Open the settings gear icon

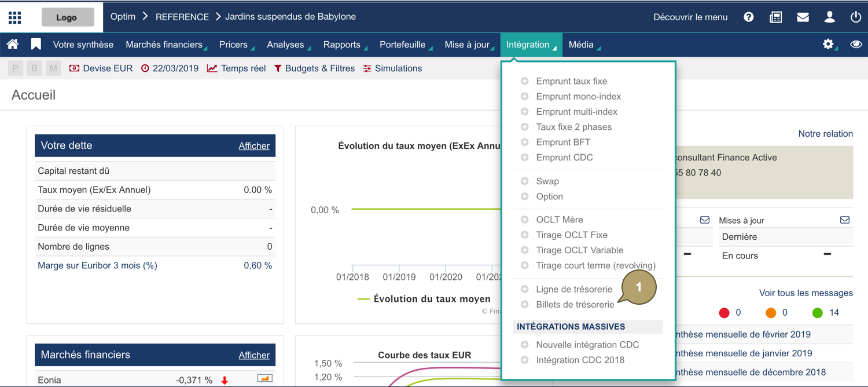coord(828,45)
